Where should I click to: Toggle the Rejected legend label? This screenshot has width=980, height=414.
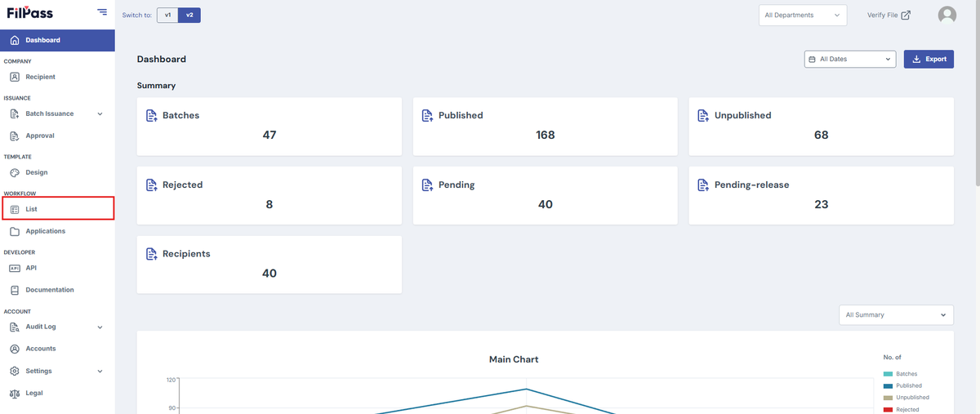(907, 410)
